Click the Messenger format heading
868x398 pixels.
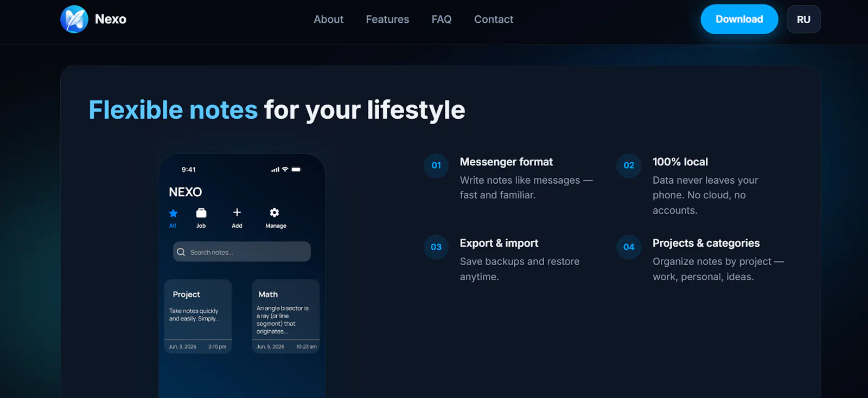click(x=506, y=162)
